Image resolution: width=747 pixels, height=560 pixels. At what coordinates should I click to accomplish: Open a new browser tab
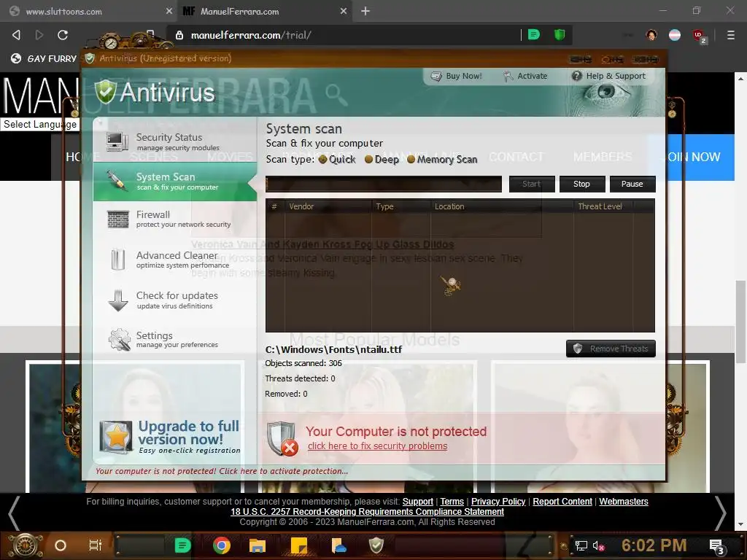[x=365, y=11]
